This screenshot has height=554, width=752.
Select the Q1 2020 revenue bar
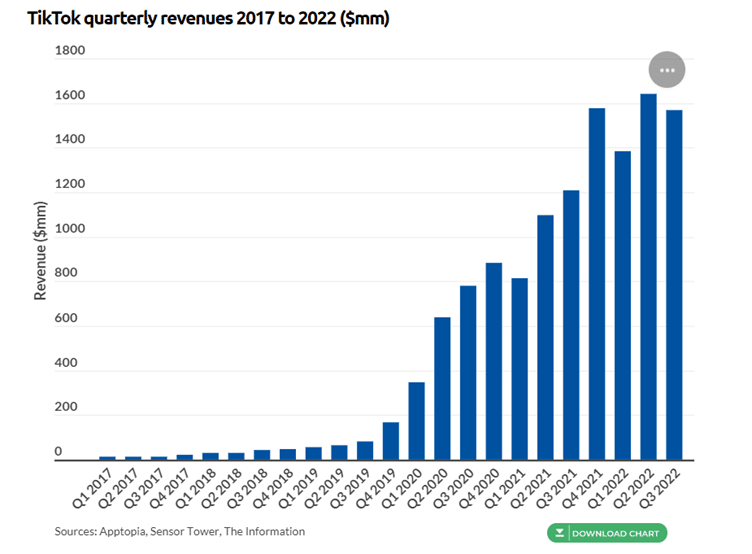(416, 421)
